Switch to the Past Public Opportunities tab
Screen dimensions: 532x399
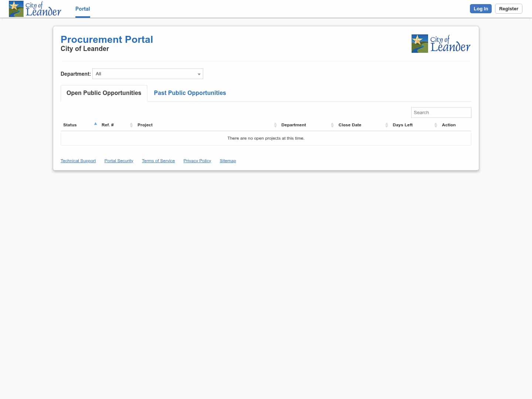[x=190, y=93]
